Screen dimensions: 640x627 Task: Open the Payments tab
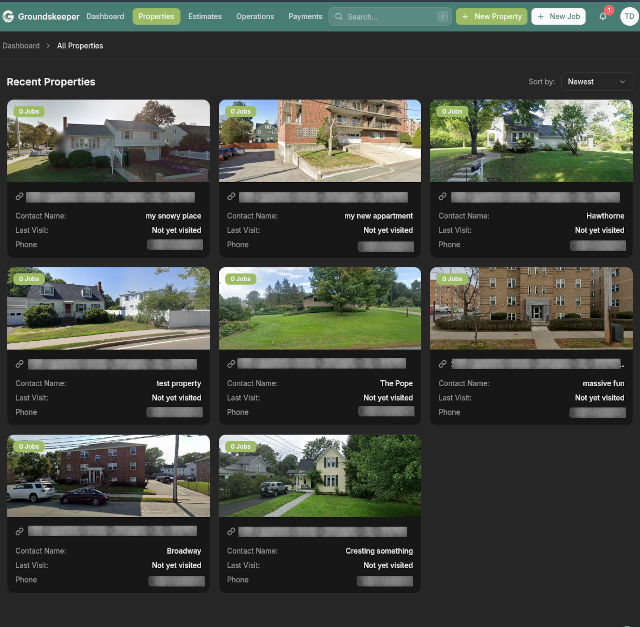point(305,16)
